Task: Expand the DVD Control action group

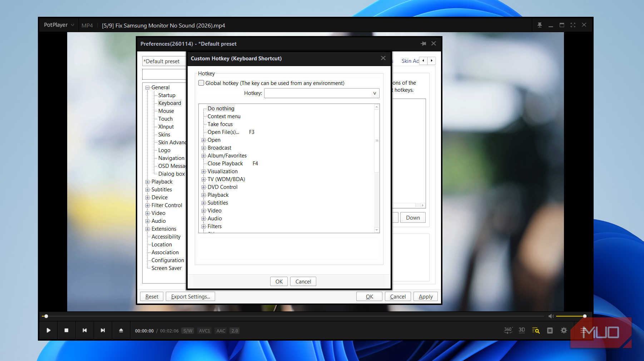Action: point(203,187)
